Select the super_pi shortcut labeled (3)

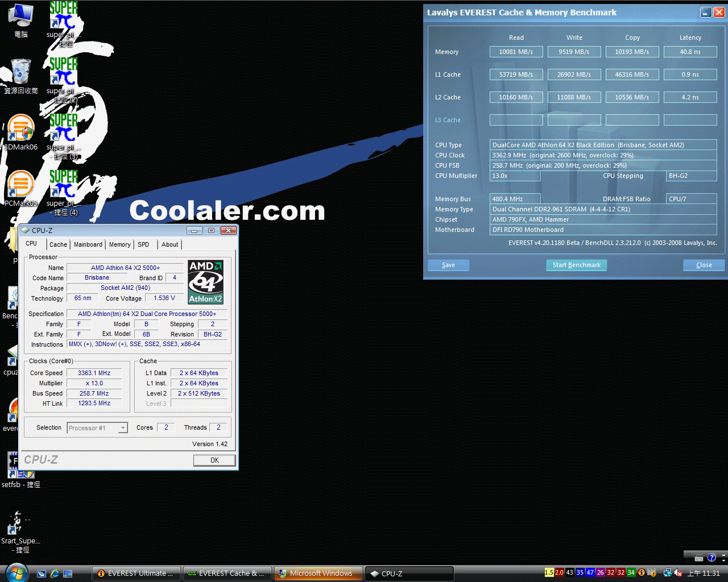[64, 136]
